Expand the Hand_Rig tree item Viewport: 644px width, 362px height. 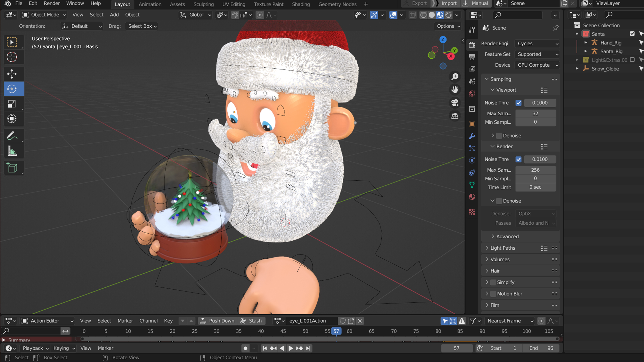(586, 43)
